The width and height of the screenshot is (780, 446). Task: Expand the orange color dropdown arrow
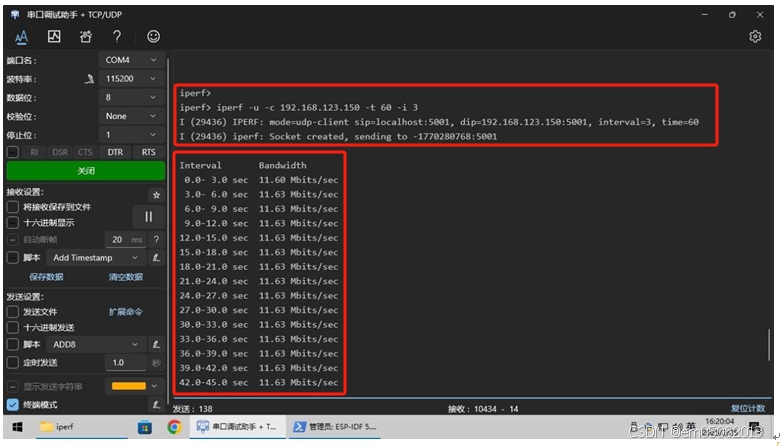click(154, 386)
